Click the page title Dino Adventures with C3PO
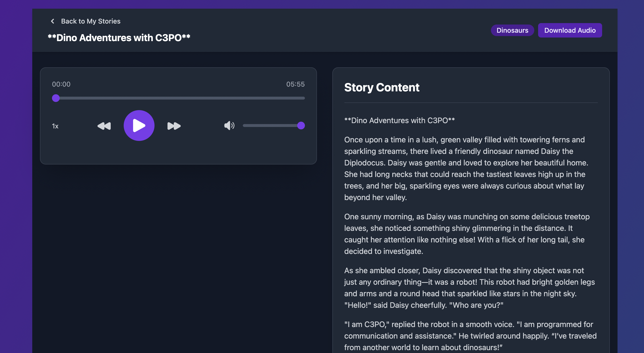Viewport: 644px width, 353px height. (x=119, y=38)
